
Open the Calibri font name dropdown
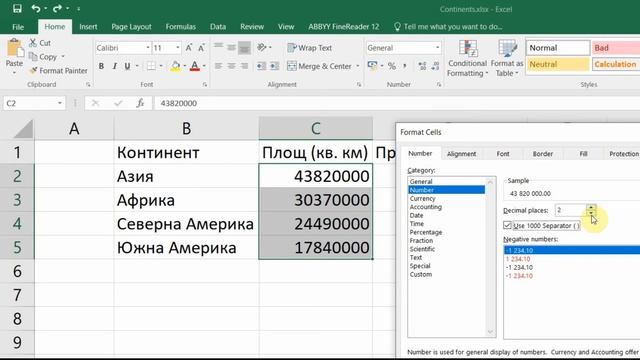[x=148, y=48]
